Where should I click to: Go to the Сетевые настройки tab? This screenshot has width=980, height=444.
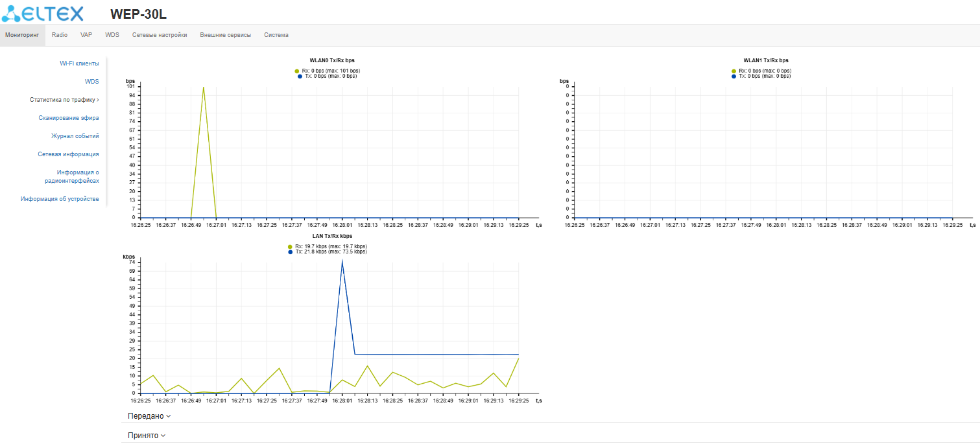(160, 35)
